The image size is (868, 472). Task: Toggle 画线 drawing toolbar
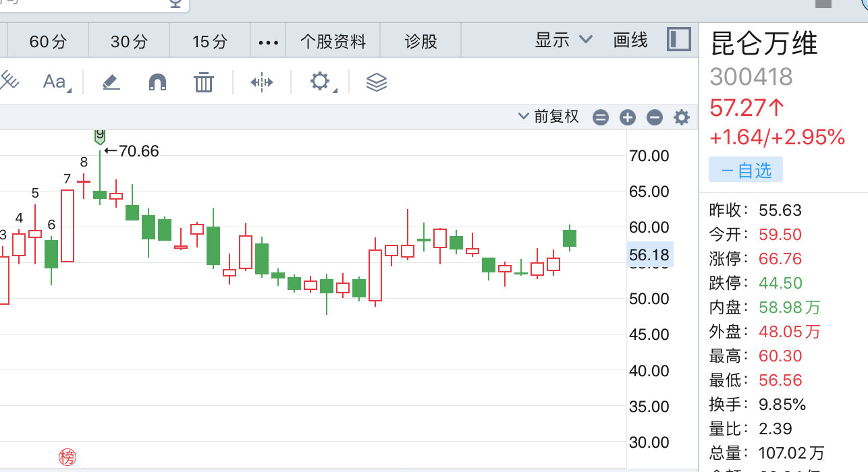[x=630, y=40]
